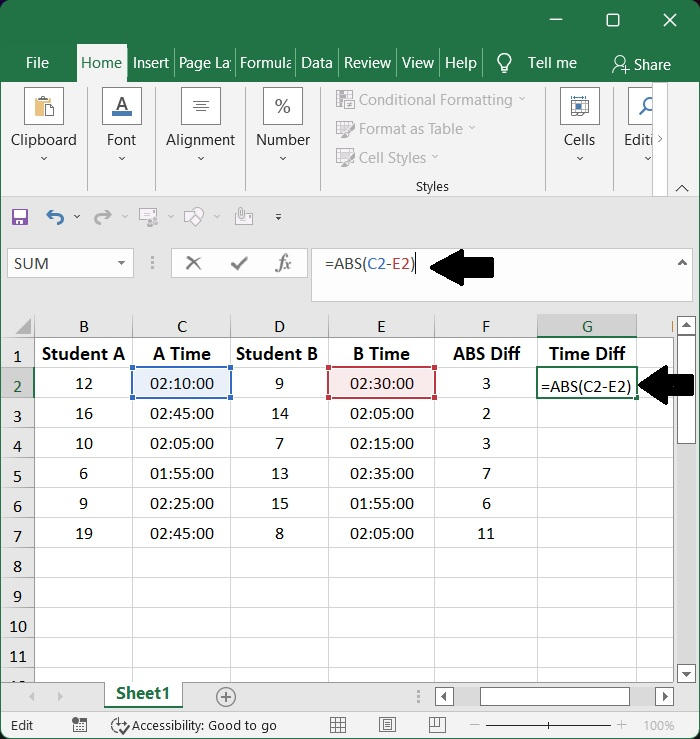The height and width of the screenshot is (739, 700).
Task: Open the Font group icon
Action: tap(122, 106)
